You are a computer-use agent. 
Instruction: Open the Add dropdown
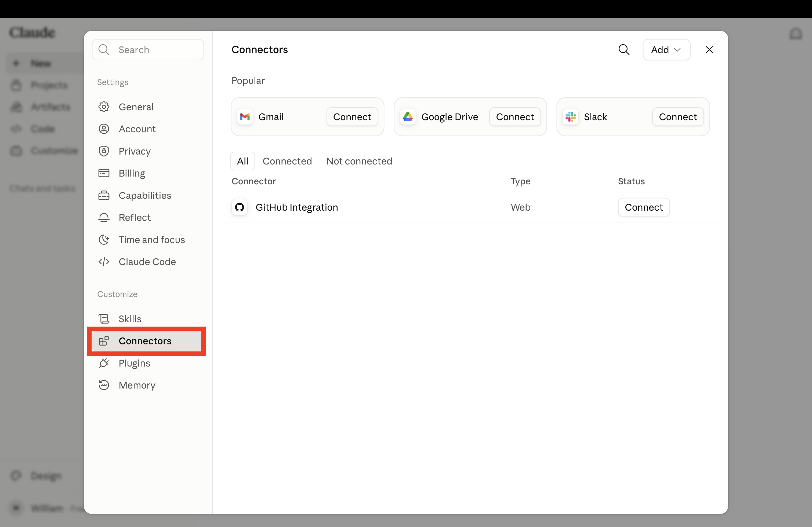[666, 50]
